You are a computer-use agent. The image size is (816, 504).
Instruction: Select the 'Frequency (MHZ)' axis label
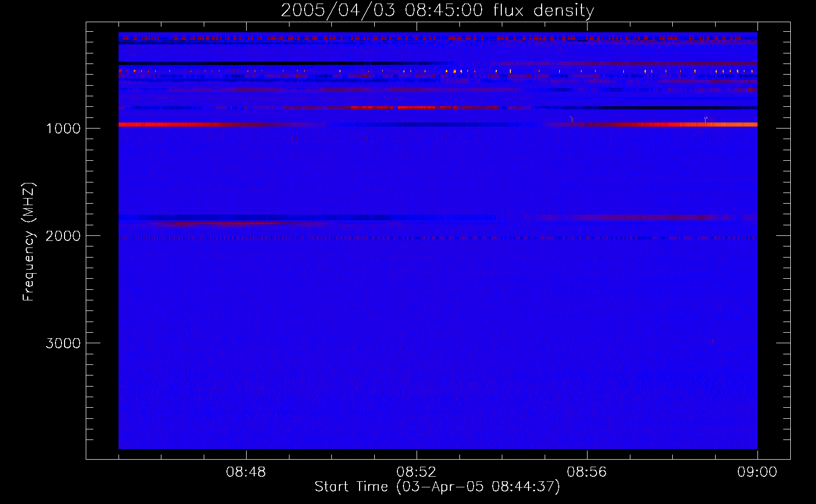click(29, 242)
